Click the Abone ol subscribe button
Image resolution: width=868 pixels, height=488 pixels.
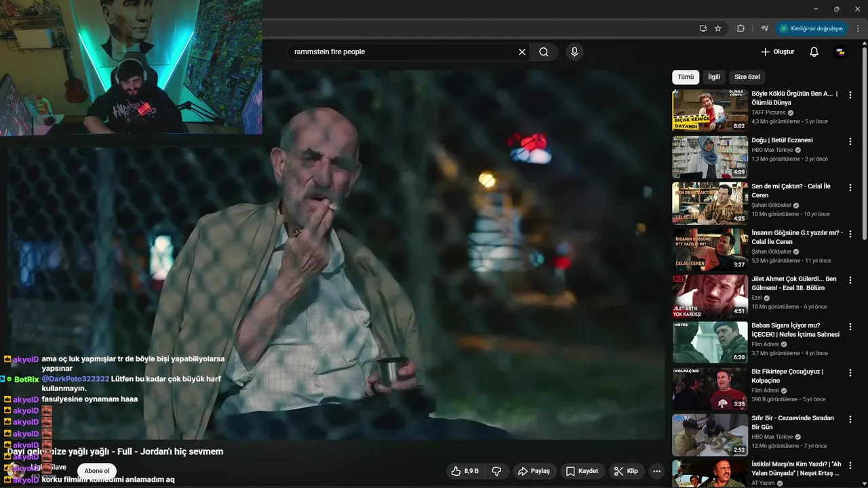96,471
